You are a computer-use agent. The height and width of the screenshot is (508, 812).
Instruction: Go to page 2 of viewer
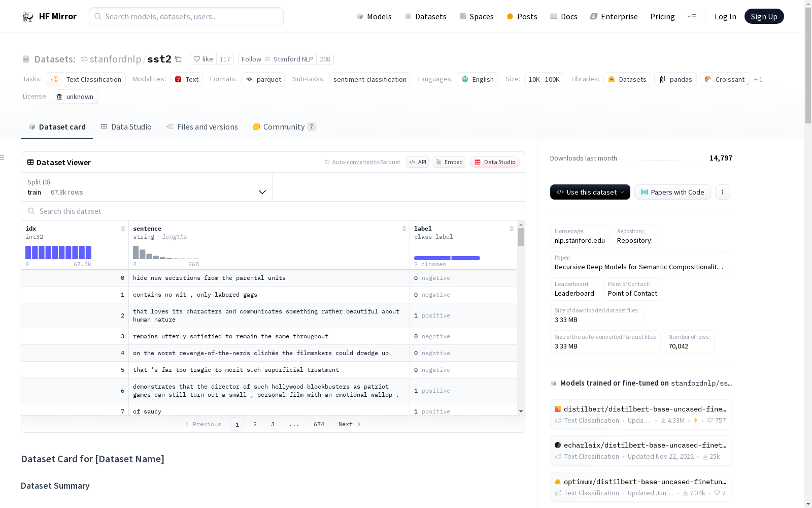[x=255, y=424]
